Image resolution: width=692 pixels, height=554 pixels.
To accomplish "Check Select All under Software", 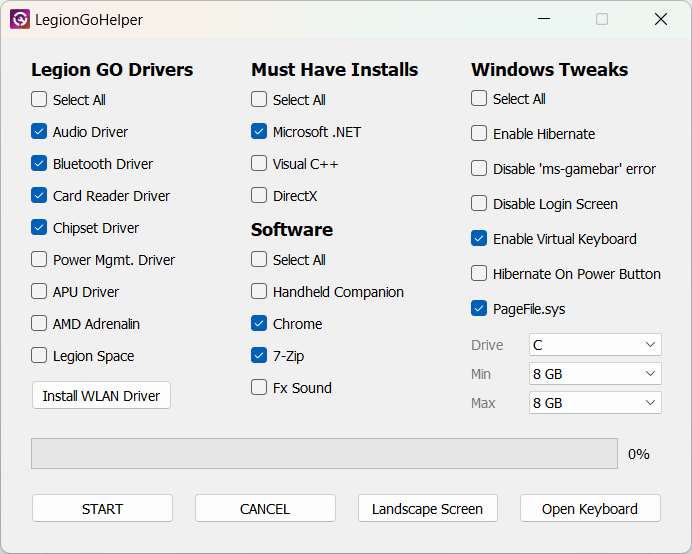I will (259, 260).
